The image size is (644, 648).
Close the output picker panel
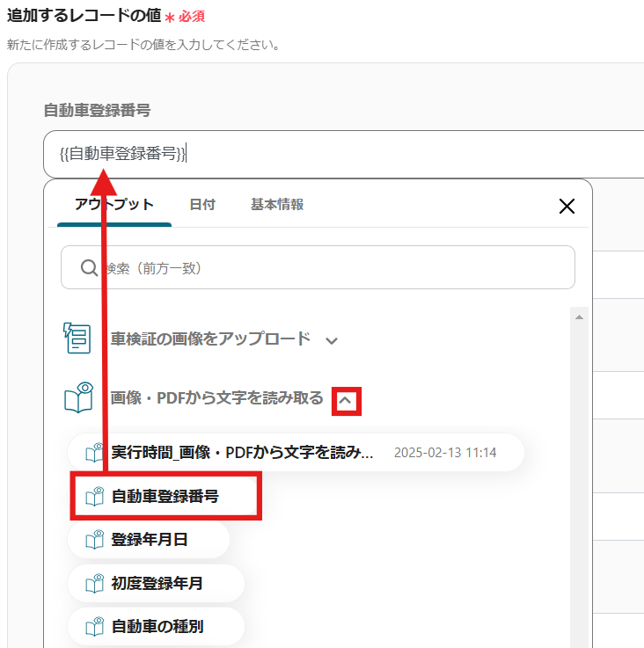point(567,206)
